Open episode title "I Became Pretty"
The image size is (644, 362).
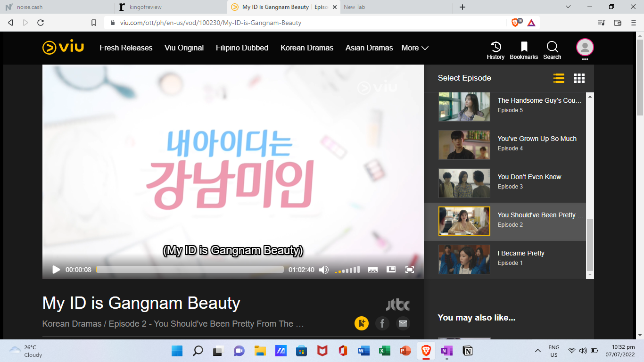point(521,253)
